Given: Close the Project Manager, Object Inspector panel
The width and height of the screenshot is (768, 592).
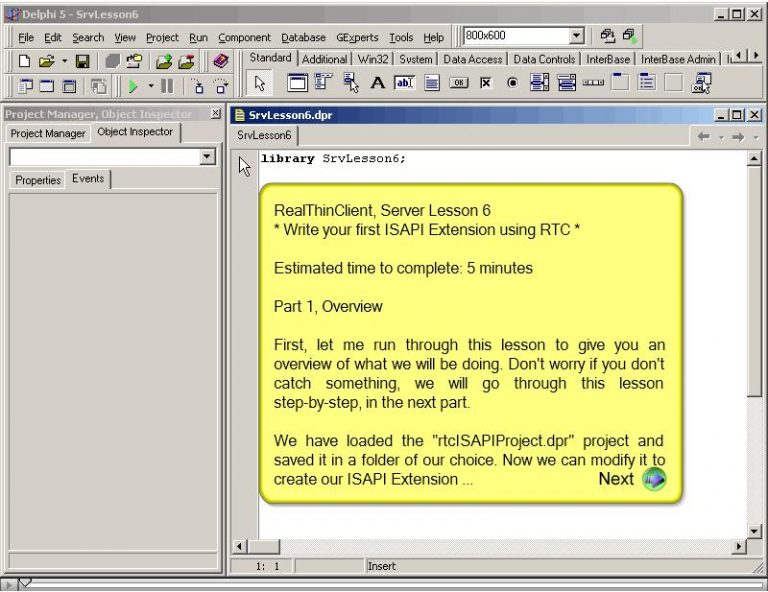Looking at the screenshot, I should coord(216,114).
